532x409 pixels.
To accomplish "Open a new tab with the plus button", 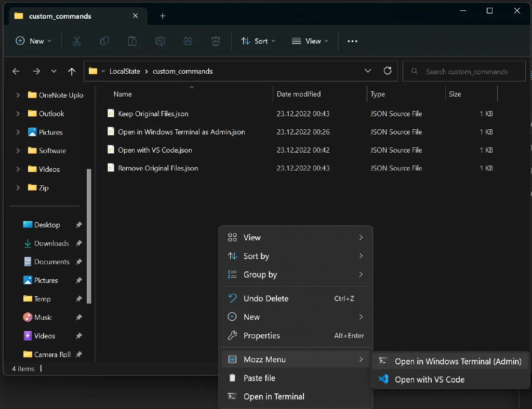I will (163, 16).
